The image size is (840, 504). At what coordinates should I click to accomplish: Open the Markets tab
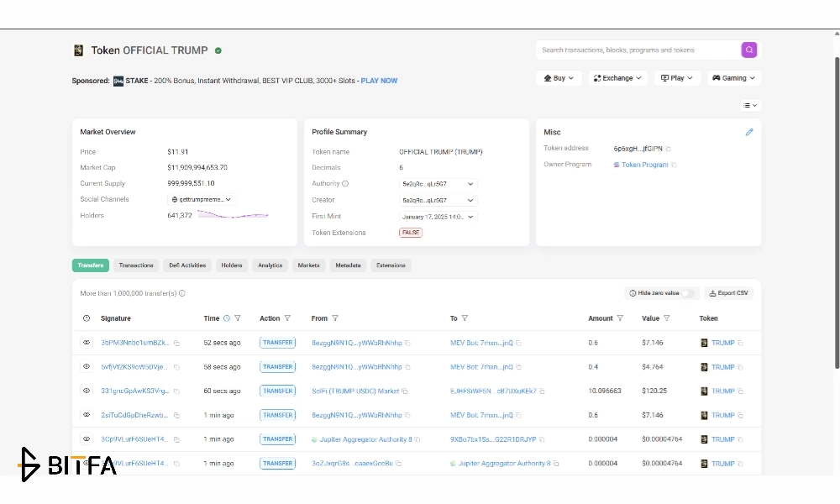click(x=308, y=265)
